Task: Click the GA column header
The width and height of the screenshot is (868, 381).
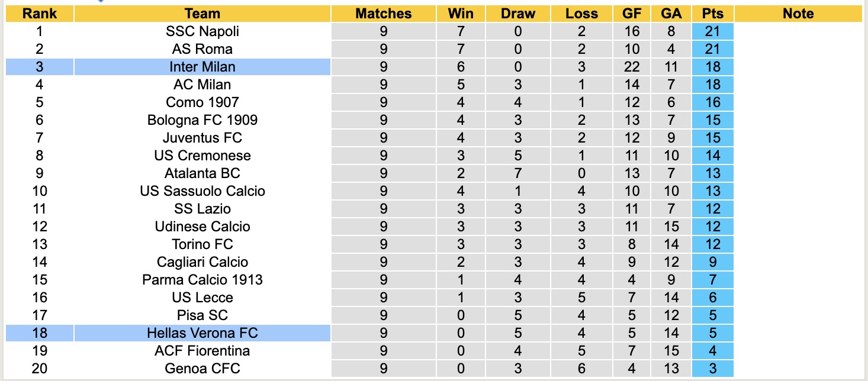Action: point(671,14)
